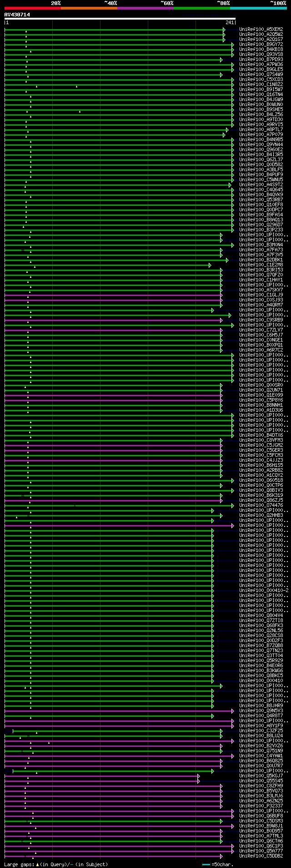Select the UniRef100_Q804V4 row label
Screen dimensions: 291x868
click(261, 615)
